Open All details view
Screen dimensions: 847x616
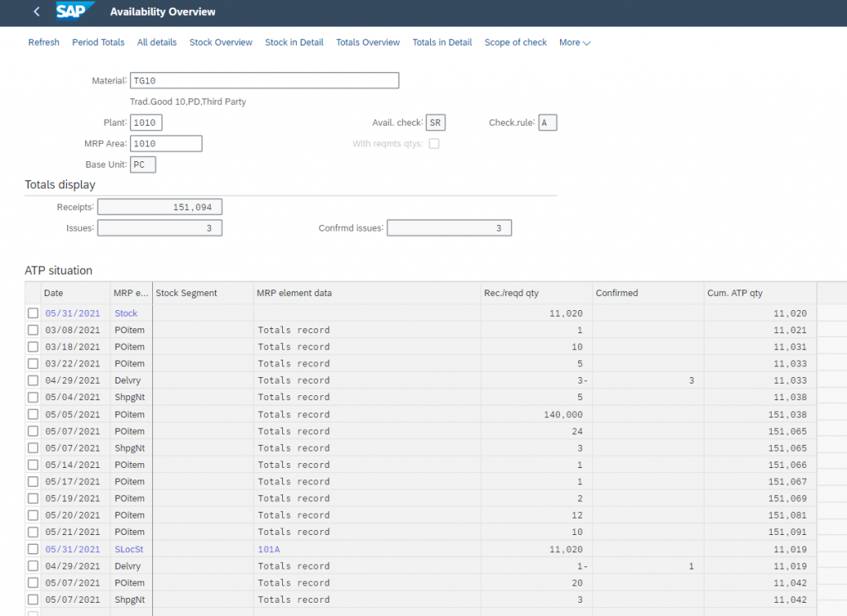click(156, 42)
